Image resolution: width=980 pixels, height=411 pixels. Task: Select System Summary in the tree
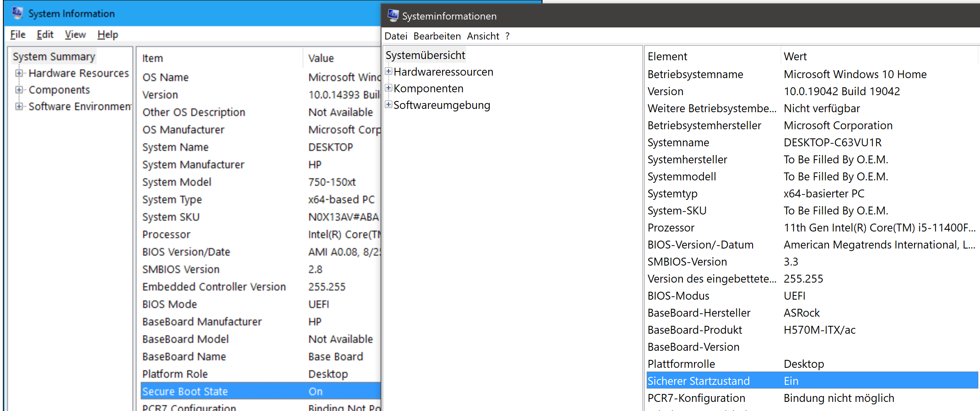[54, 57]
